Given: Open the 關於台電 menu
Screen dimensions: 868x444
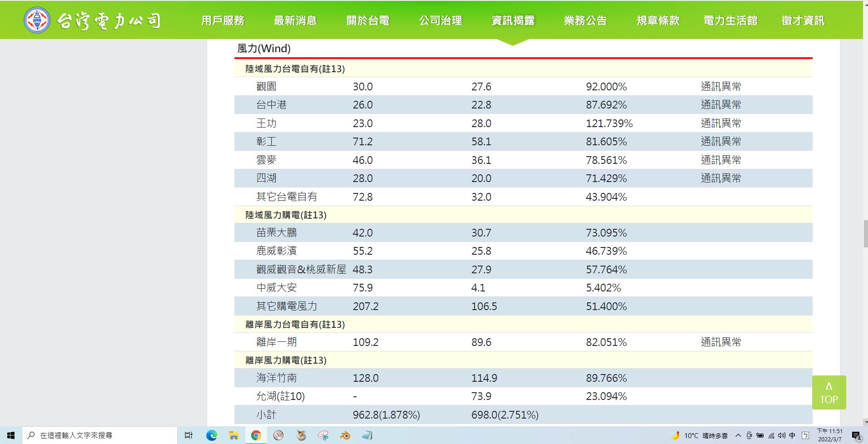Looking at the screenshot, I should click(x=368, y=20).
